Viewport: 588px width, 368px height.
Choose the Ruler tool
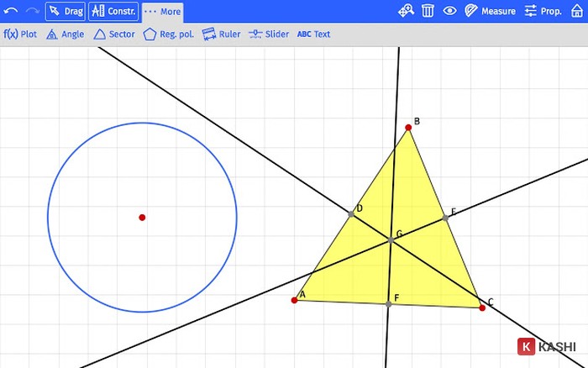pyautogui.click(x=221, y=34)
